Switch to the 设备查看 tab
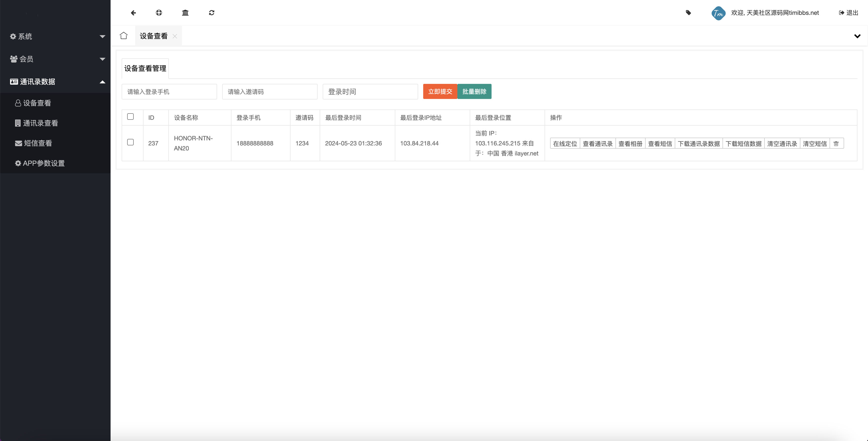Image resolution: width=868 pixels, height=441 pixels. (x=153, y=36)
